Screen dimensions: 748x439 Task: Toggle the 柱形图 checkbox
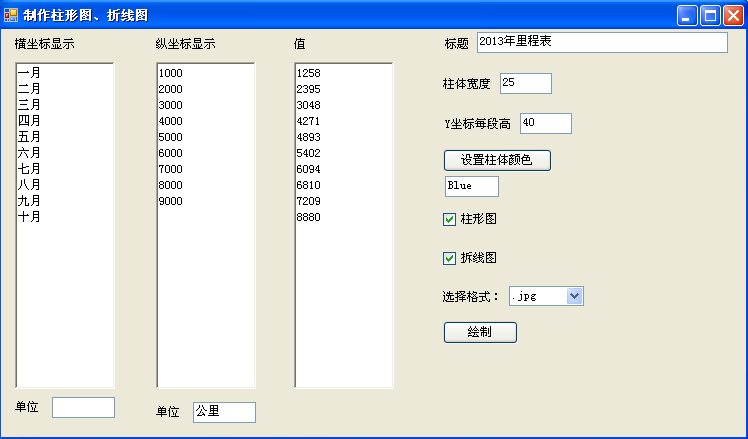click(450, 219)
